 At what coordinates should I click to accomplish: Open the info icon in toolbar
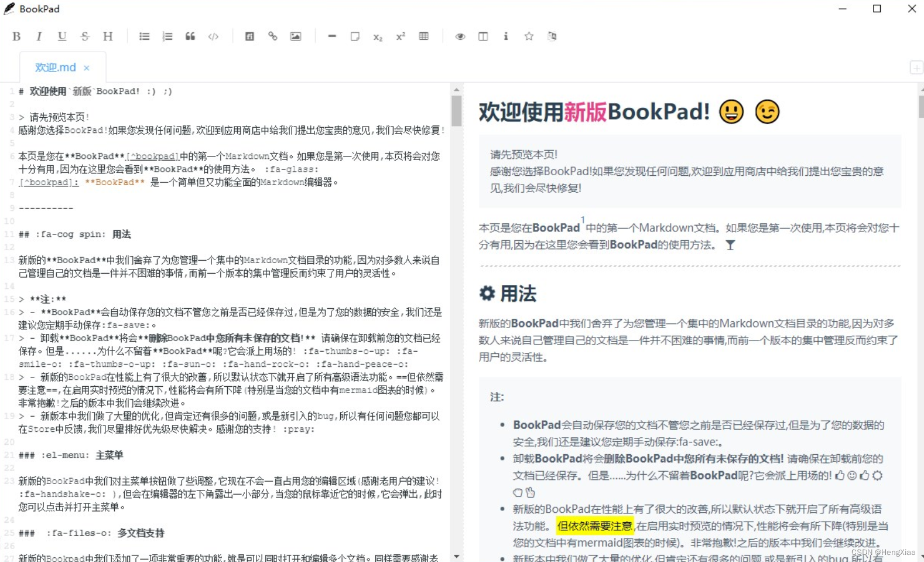(506, 36)
